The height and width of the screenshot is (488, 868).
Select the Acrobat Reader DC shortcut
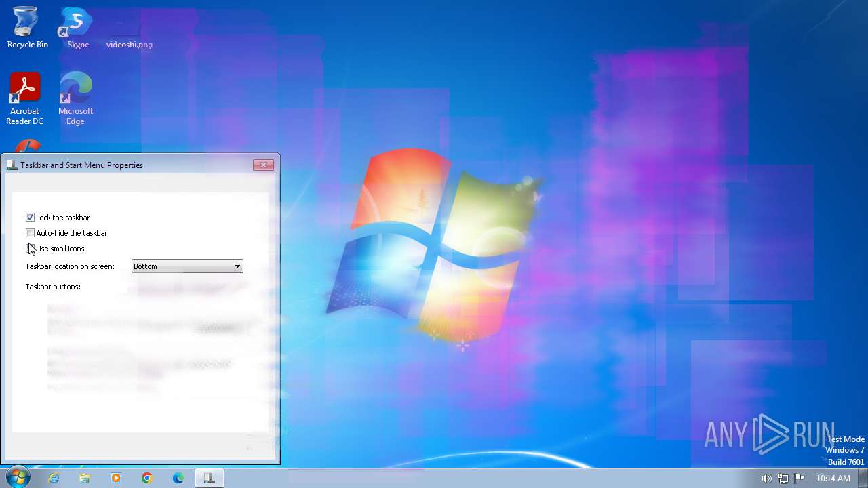tap(25, 99)
